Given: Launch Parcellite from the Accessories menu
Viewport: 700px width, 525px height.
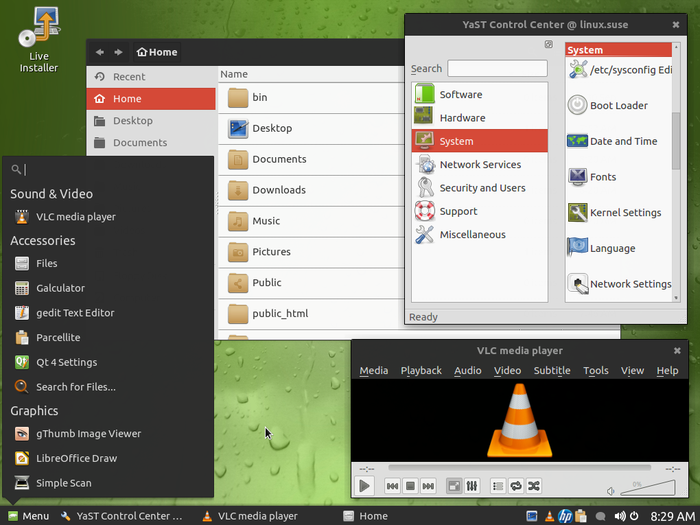Looking at the screenshot, I should click(x=58, y=338).
